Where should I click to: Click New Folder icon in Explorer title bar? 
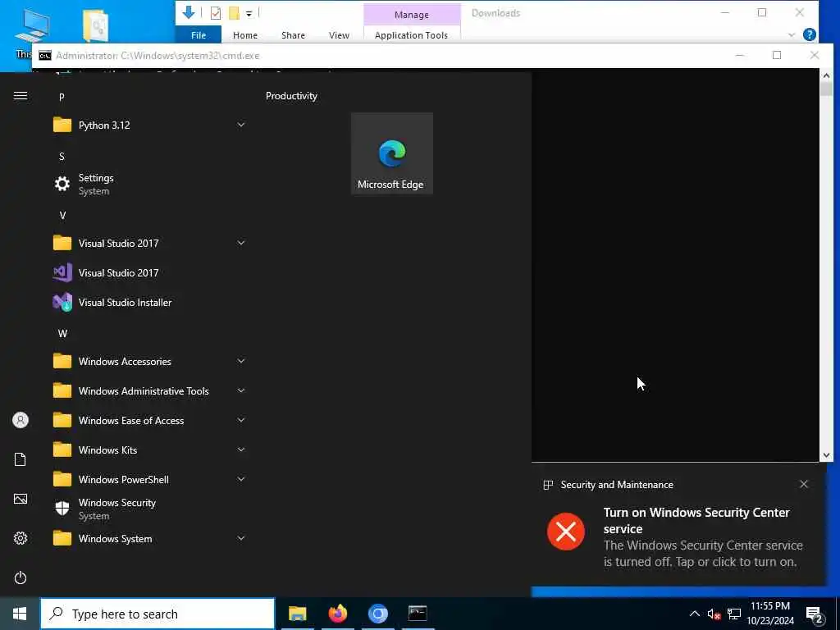click(234, 13)
